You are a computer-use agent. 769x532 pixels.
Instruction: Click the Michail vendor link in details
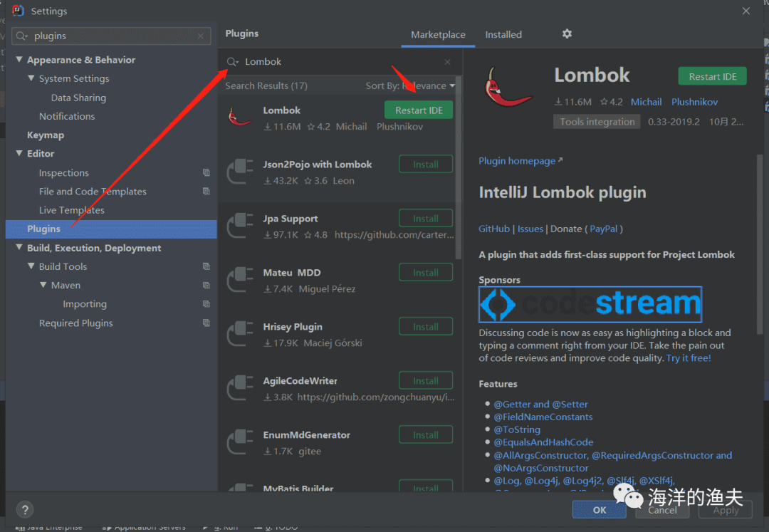646,102
